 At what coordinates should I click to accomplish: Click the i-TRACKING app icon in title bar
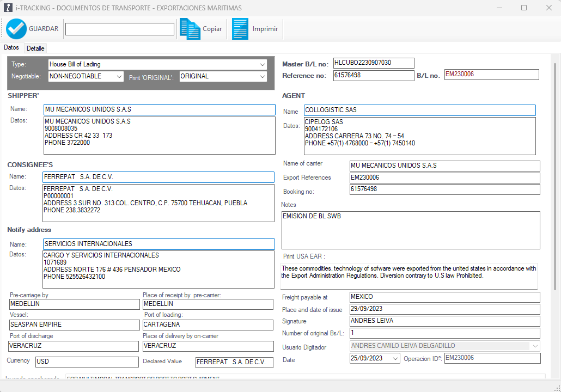pyautogui.click(x=8, y=8)
